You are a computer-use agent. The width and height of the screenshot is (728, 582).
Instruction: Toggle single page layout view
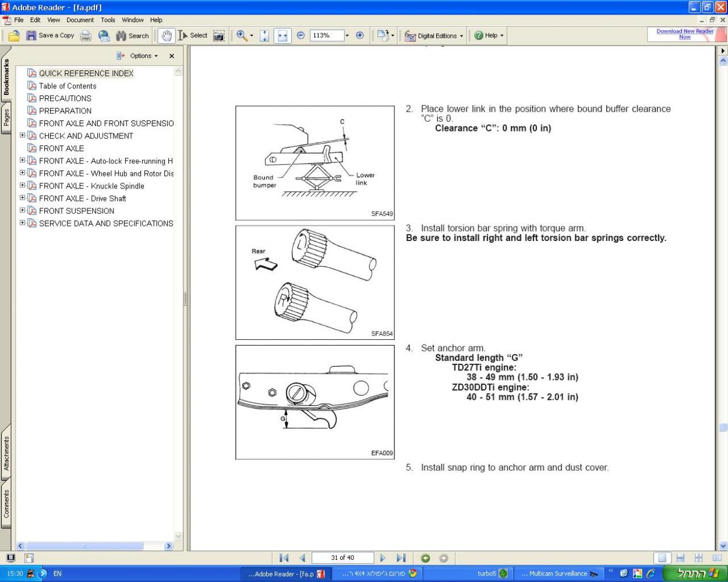[662, 558]
